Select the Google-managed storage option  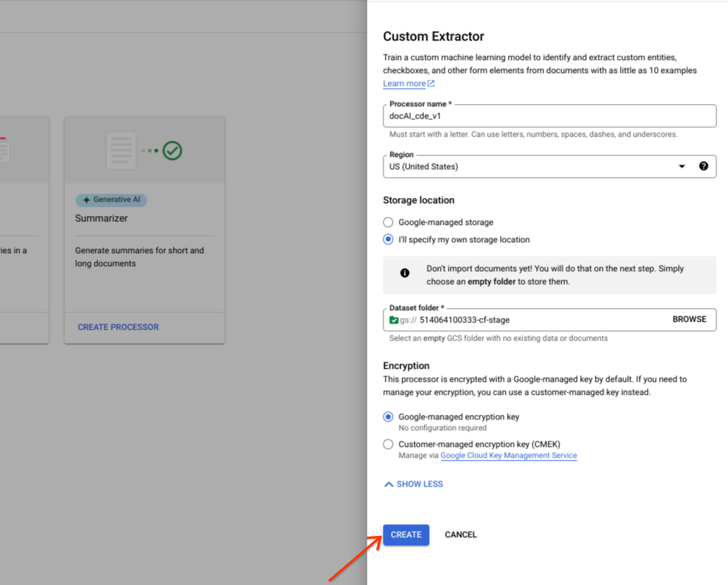point(388,222)
